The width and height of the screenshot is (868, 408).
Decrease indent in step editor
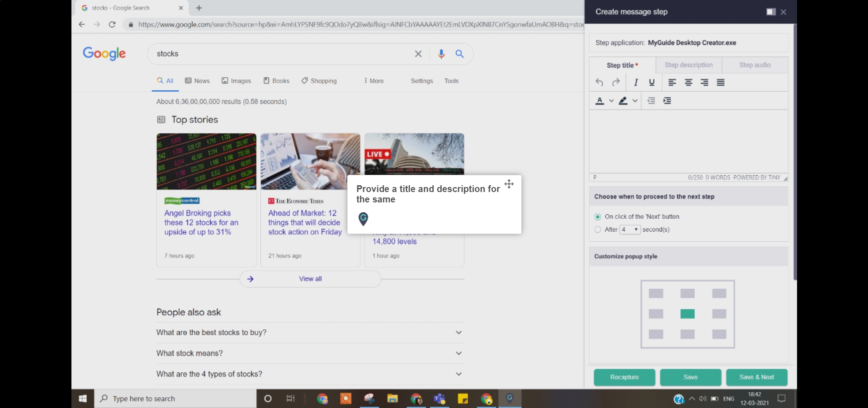651,101
